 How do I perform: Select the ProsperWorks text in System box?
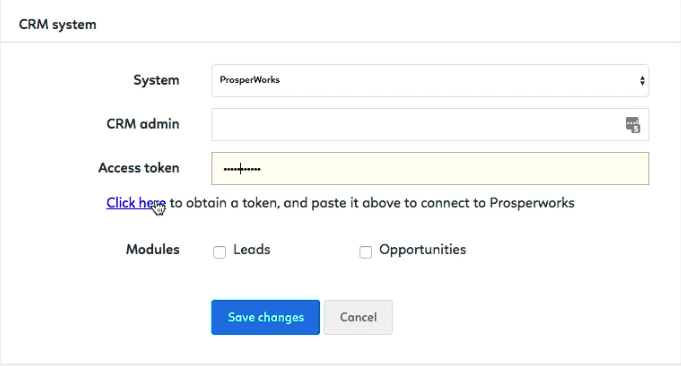250,80
